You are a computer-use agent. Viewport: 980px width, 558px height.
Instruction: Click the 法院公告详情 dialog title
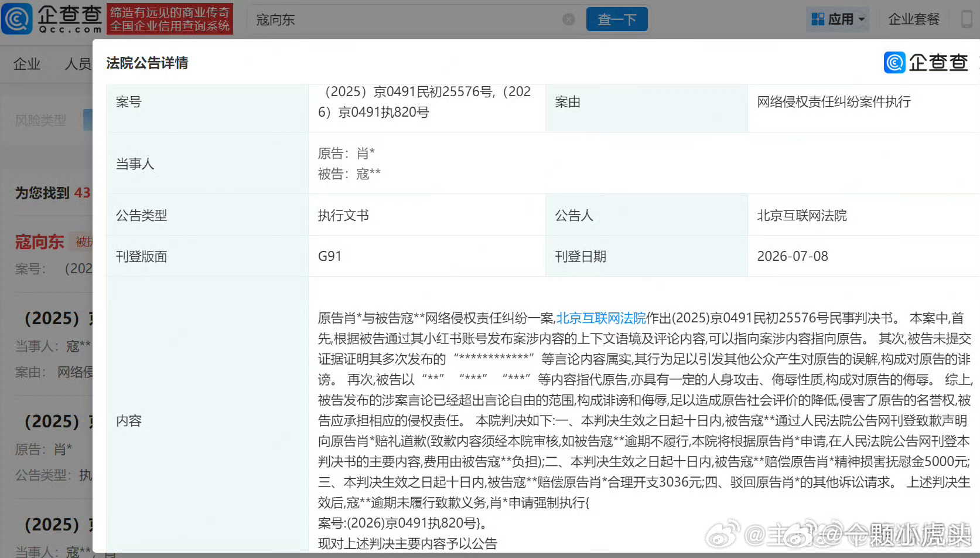click(x=147, y=63)
